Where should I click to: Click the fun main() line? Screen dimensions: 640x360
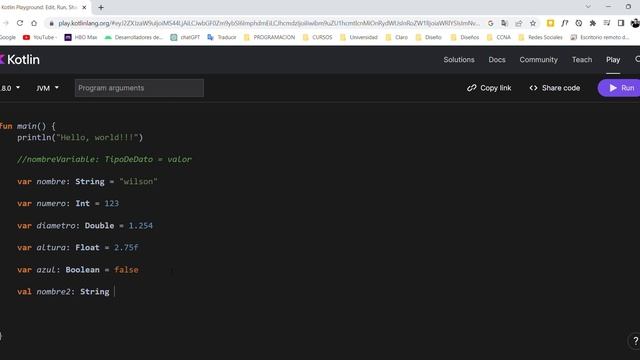[x=27, y=126]
